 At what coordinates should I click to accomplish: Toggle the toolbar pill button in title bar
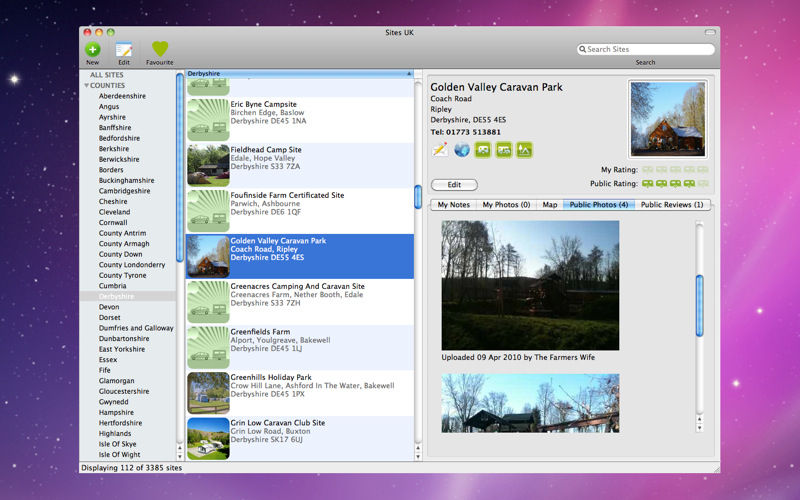click(710, 32)
